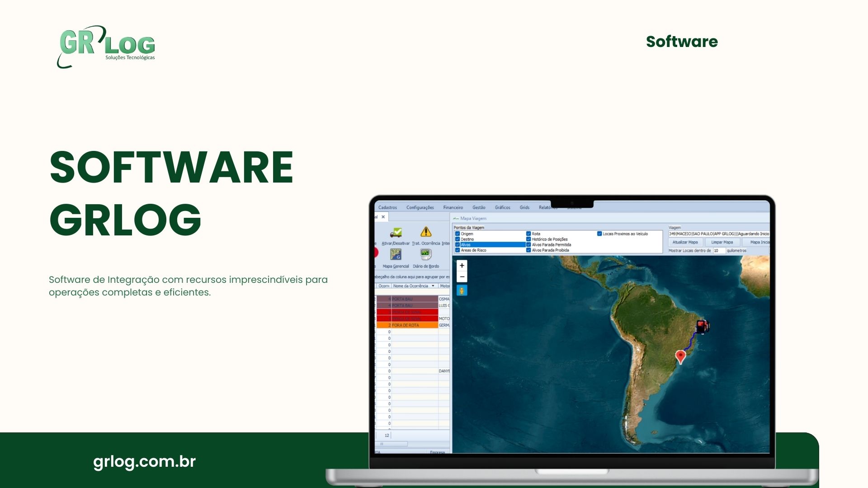Toggle the Alvos Parada Permitida checkbox
868x488 pixels.
(528, 244)
